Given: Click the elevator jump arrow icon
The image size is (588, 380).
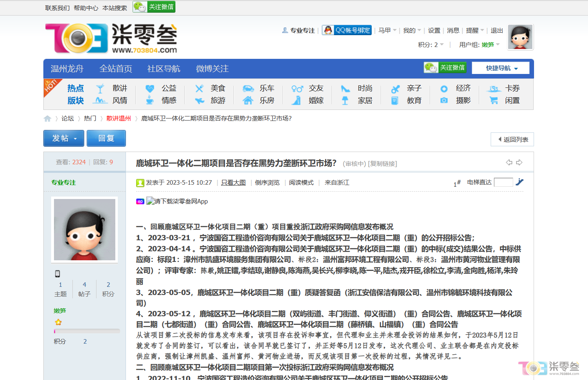Looking at the screenshot, I should [519, 182].
